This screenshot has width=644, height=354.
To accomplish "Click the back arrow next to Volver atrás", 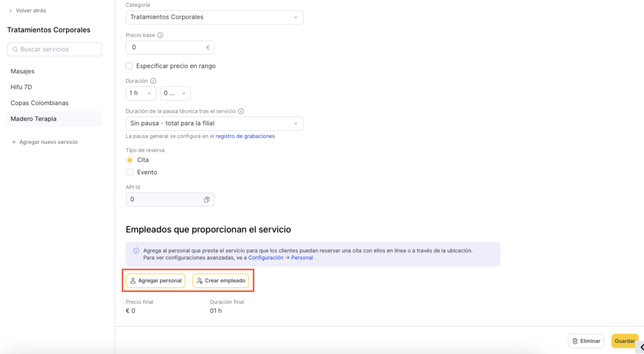I will click(x=11, y=11).
